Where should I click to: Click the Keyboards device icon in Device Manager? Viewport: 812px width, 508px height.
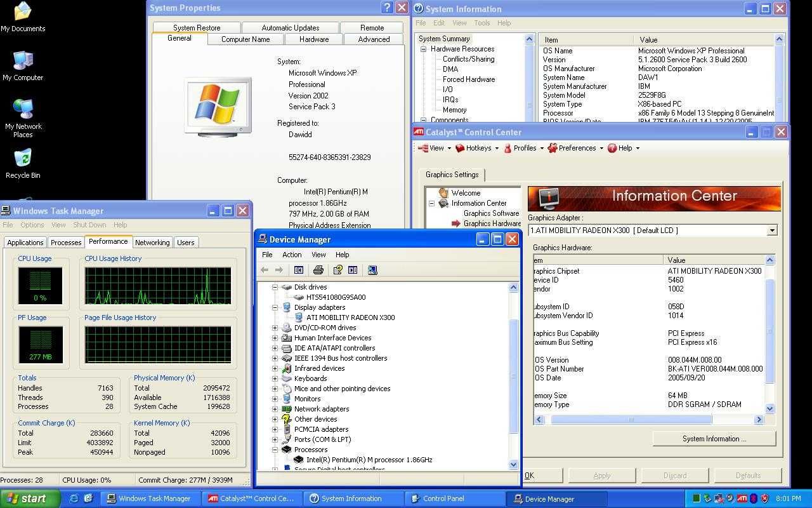click(x=287, y=378)
